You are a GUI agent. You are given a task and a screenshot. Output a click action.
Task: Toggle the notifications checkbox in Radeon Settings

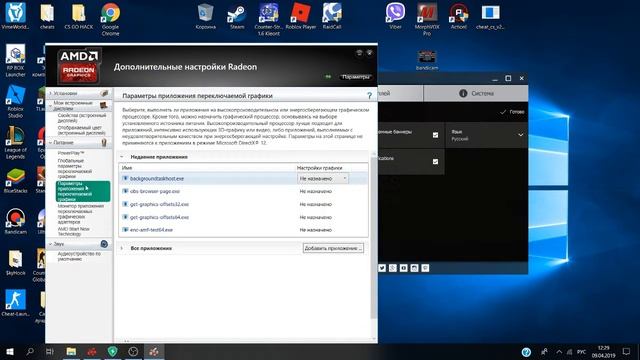pos(435,162)
